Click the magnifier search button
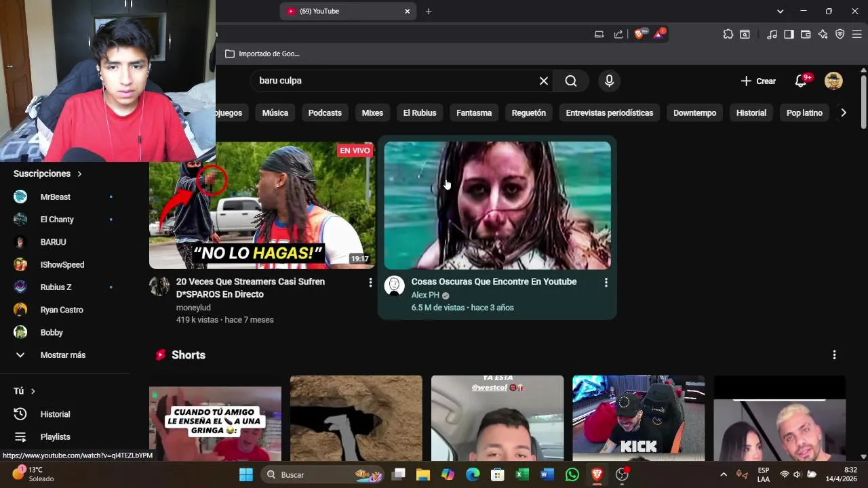 pyautogui.click(x=571, y=81)
